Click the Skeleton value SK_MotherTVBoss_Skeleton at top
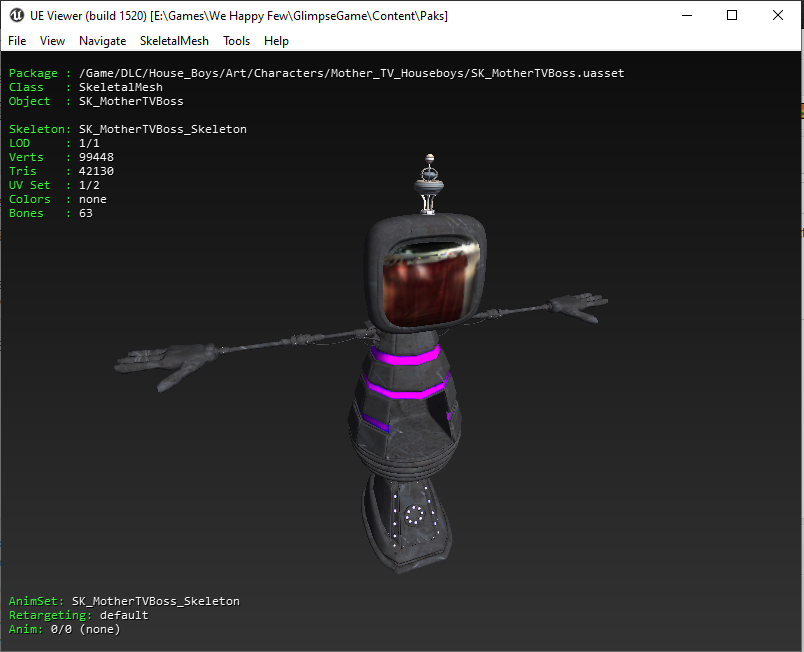Image resolution: width=804 pixels, height=652 pixels. (x=163, y=129)
